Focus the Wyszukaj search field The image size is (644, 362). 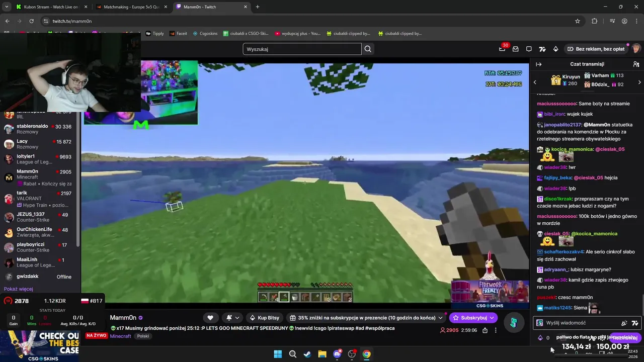tap(302, 49)
